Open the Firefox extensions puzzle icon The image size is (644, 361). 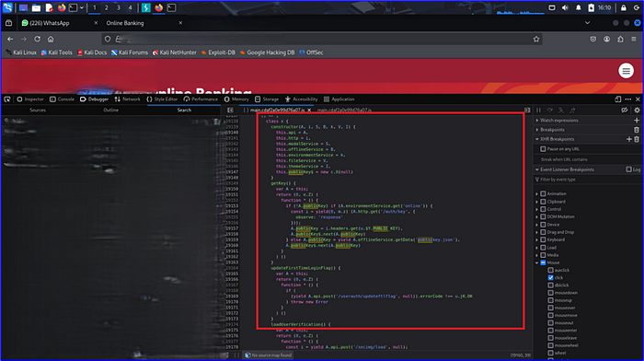coord(620,39)
